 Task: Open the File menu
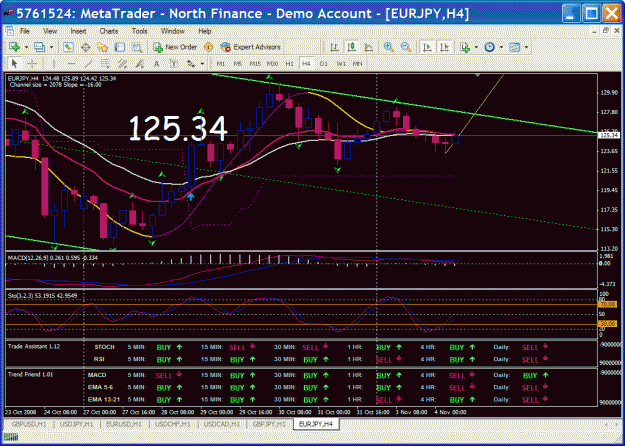tap(25, 31)
